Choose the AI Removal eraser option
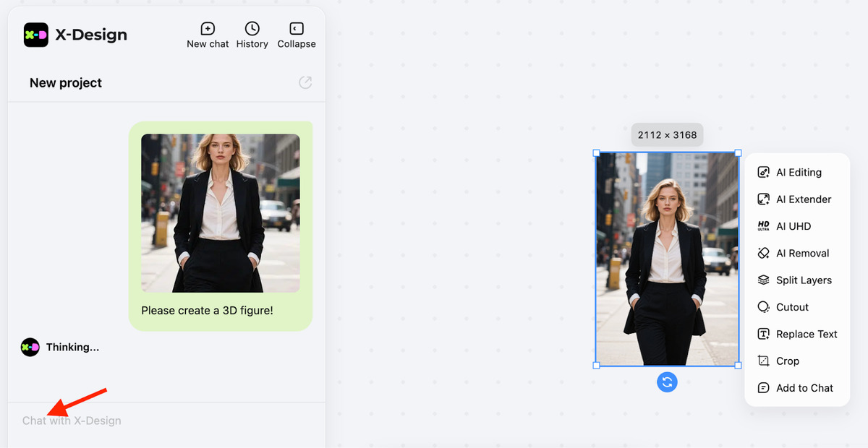 pyautogui.click(x=763, y=254)
